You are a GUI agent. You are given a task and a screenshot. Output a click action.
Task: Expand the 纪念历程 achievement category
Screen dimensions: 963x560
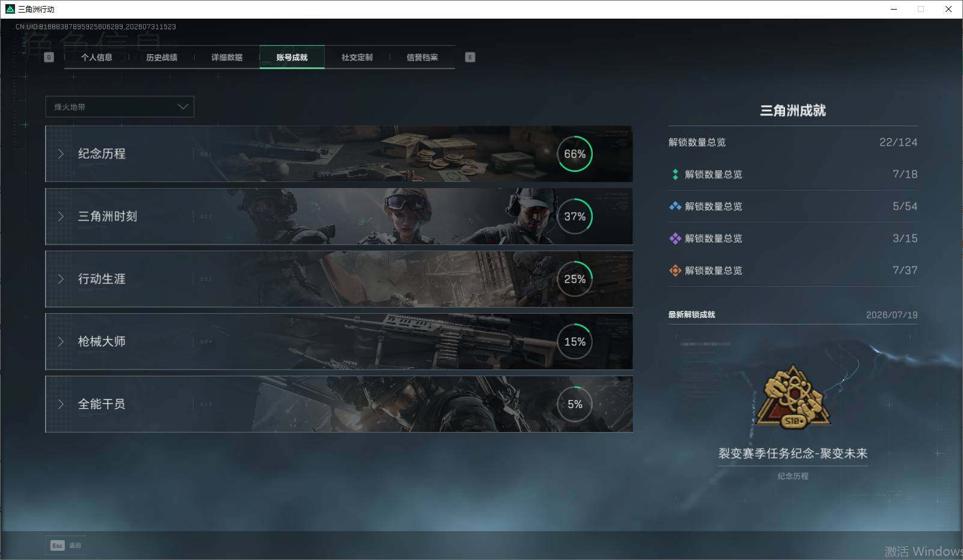coord(339,154)
